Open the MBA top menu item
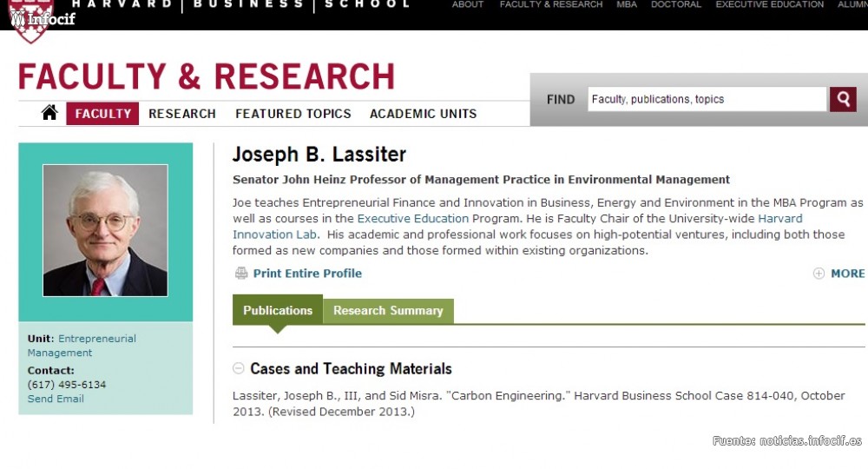The image size is (868, 469). coord(627,4)
